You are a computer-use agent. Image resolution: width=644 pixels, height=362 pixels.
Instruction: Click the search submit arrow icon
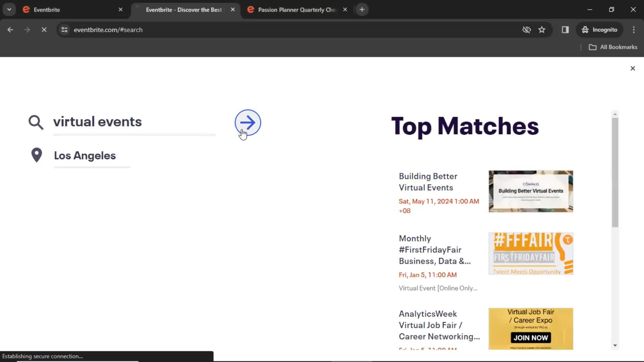click(x=248, y=123)
